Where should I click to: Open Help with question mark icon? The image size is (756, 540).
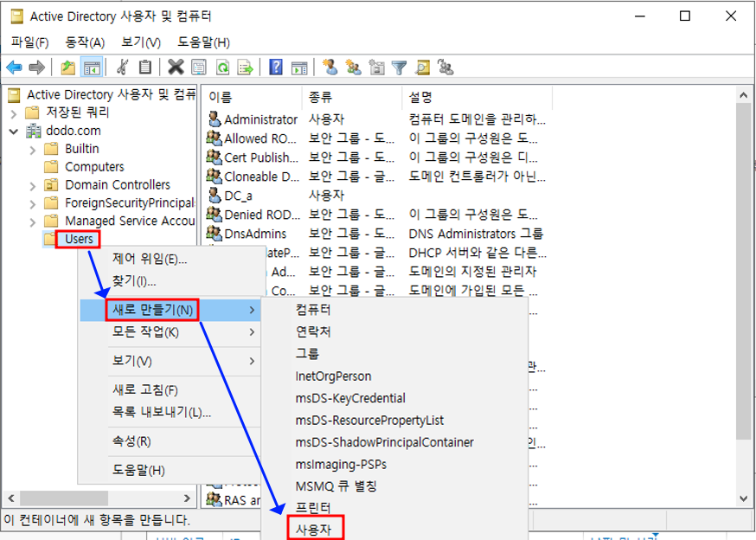(276, 67)
